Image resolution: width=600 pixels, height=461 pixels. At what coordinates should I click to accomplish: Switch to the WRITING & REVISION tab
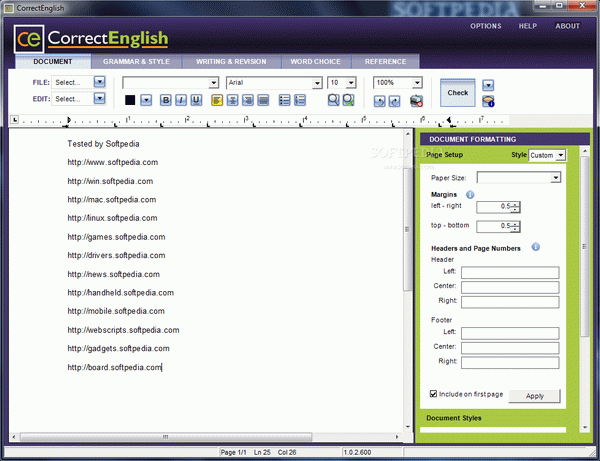(231, 62)
